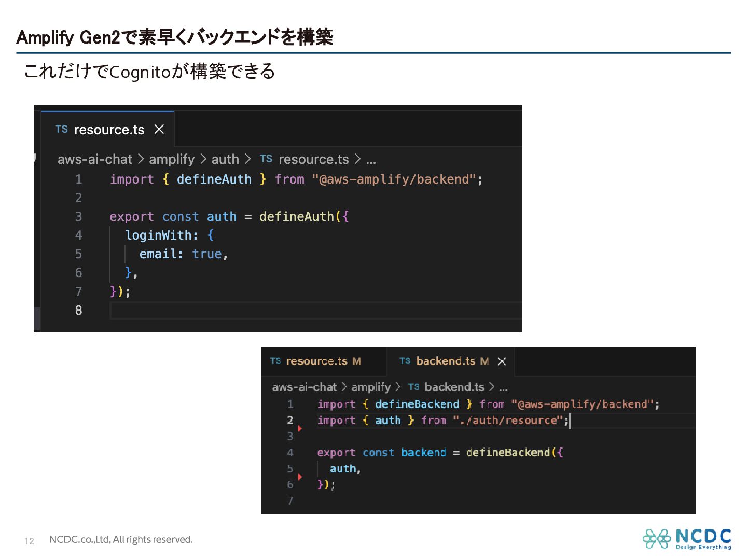
Task: Open the amplify breadcrumb in the top editor
Action: point(172,159)
